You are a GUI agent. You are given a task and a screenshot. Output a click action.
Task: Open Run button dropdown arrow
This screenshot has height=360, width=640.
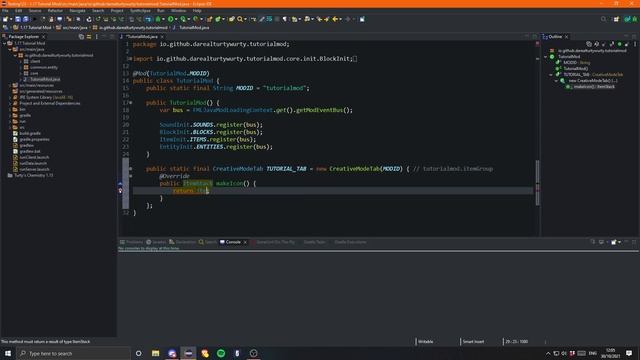tap(176, 19)
